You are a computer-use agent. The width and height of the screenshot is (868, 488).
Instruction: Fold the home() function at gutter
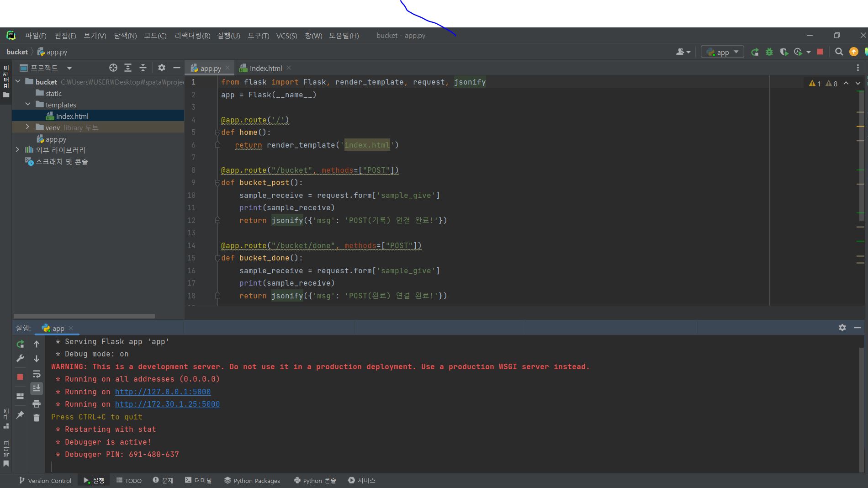217,133
